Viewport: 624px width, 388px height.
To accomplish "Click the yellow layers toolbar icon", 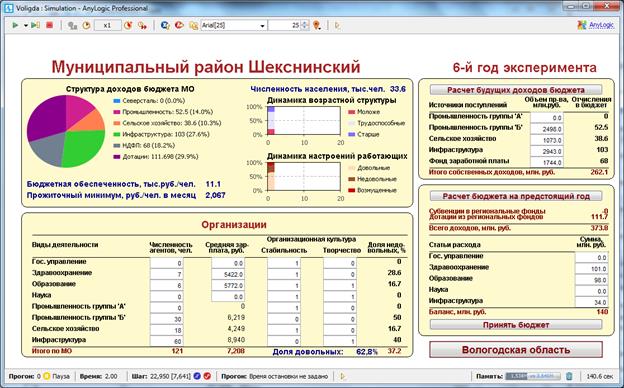I will click(x=193, y=25).
